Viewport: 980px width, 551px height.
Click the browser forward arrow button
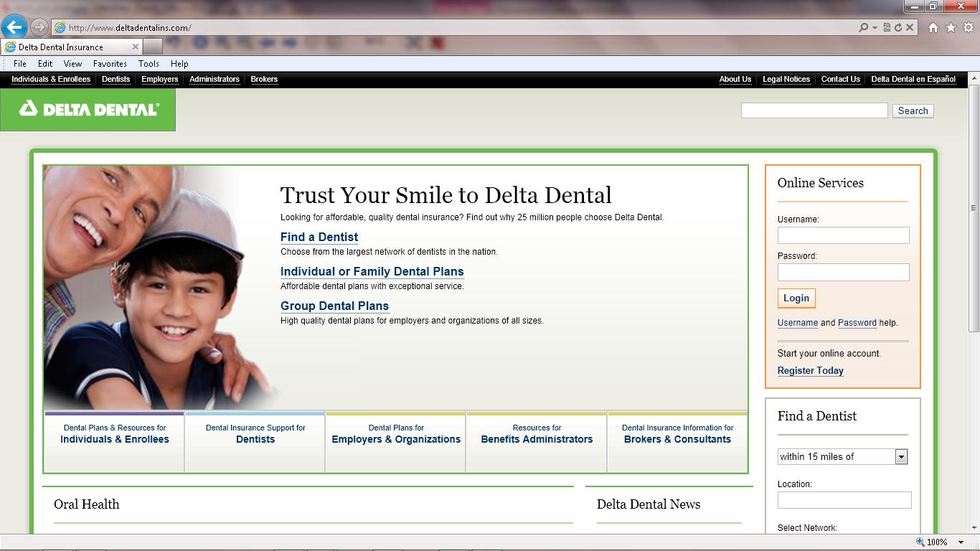point(39,27)
